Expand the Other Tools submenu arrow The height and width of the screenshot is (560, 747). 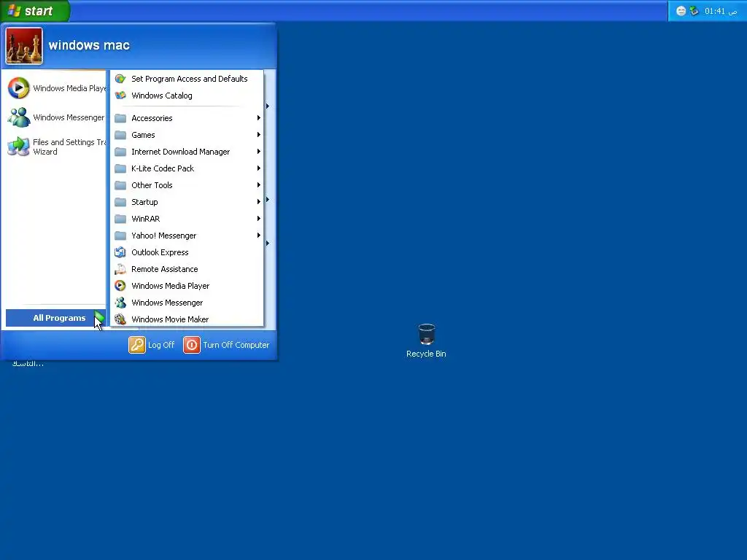[x=259, y=184]
